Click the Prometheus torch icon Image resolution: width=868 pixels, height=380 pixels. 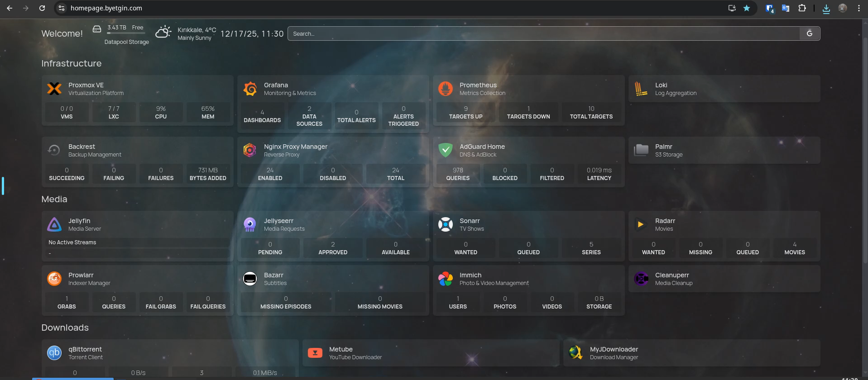(x=446, y=89)
